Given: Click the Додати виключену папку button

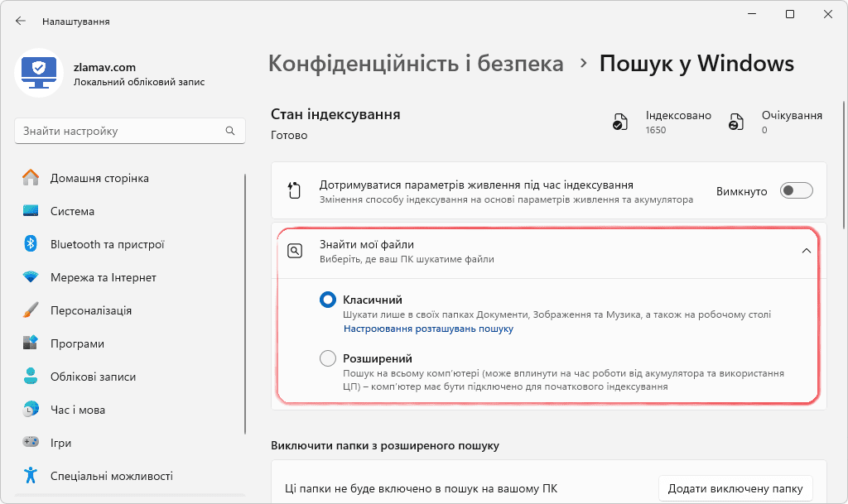Looking at the screenshot, I should (735, 488).
